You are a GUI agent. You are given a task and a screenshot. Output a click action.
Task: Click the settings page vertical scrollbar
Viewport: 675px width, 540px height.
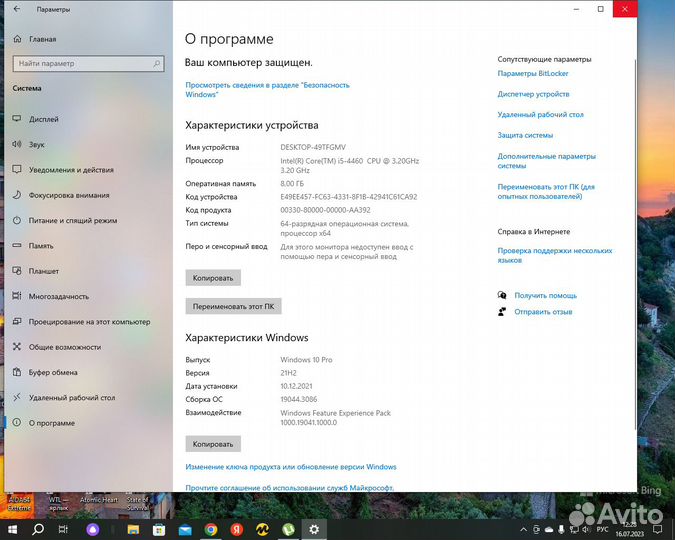635,243
